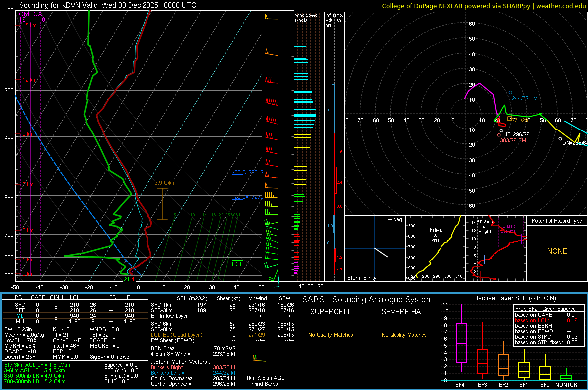Click SARS - Sounding Analogue System heading
Viewport: 588px width, 390px height.
tap(367, 300)
